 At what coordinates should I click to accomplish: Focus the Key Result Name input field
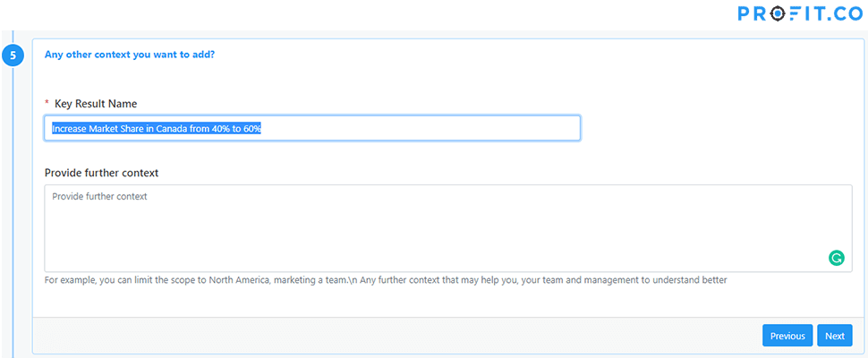312,128
